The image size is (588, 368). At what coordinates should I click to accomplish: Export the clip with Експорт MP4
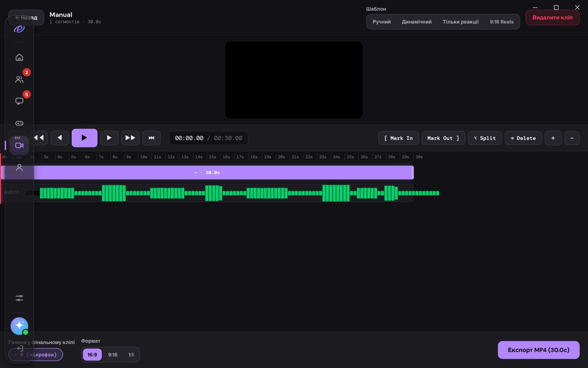pos(538,350)
